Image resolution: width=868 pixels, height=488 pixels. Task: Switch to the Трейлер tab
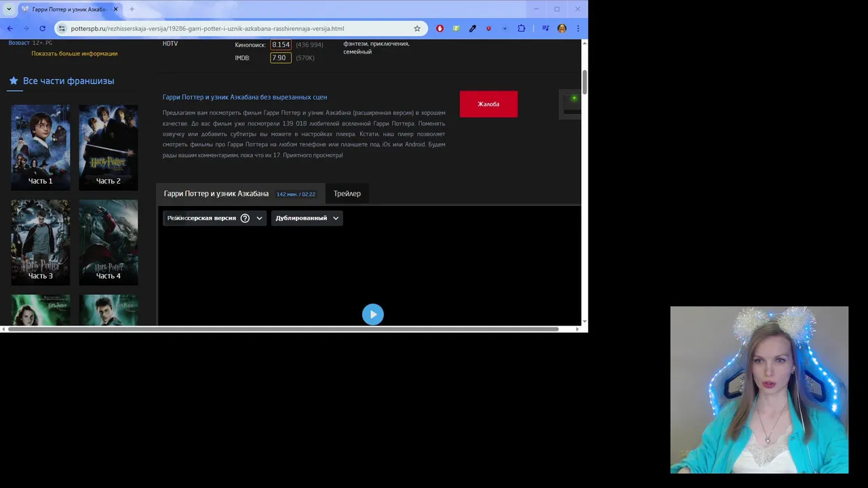click(347, 193)
